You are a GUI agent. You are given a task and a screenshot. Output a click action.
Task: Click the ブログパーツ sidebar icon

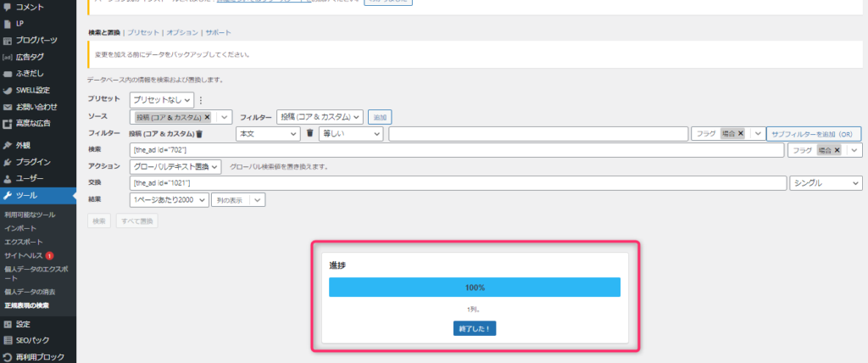click(x=8, y=40)
